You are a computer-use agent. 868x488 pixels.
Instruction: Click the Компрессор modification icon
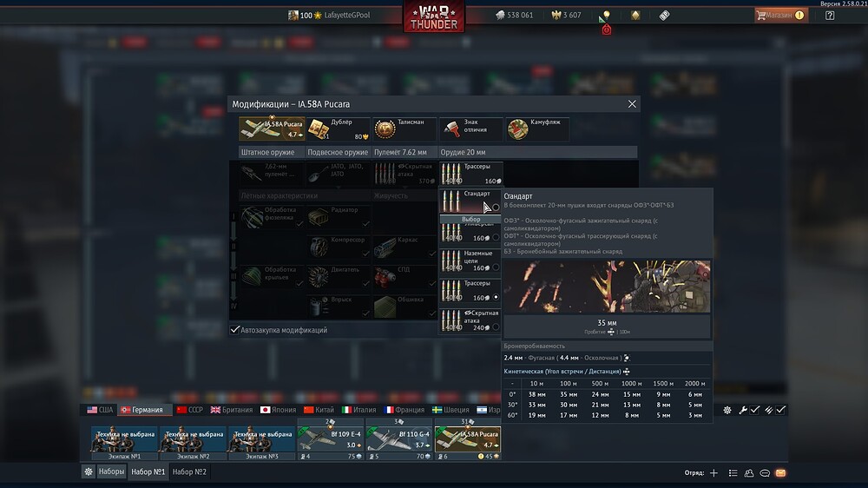(319, 247)
